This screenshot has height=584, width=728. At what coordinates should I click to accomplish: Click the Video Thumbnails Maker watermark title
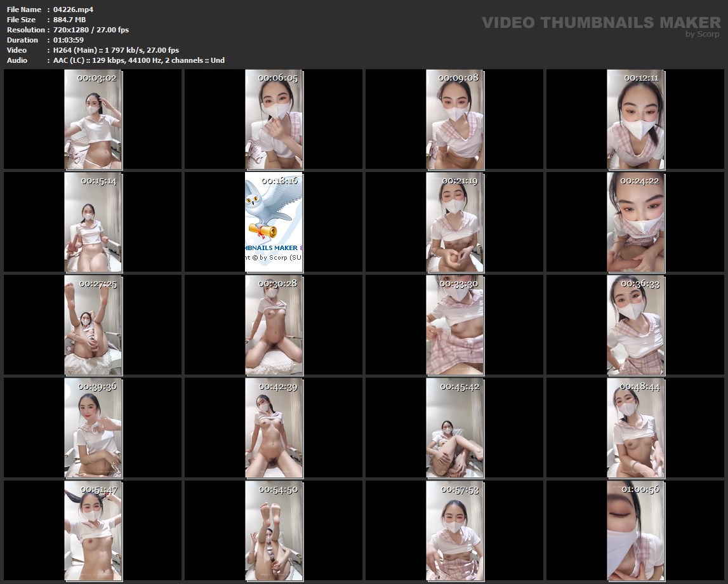point(600,23)
